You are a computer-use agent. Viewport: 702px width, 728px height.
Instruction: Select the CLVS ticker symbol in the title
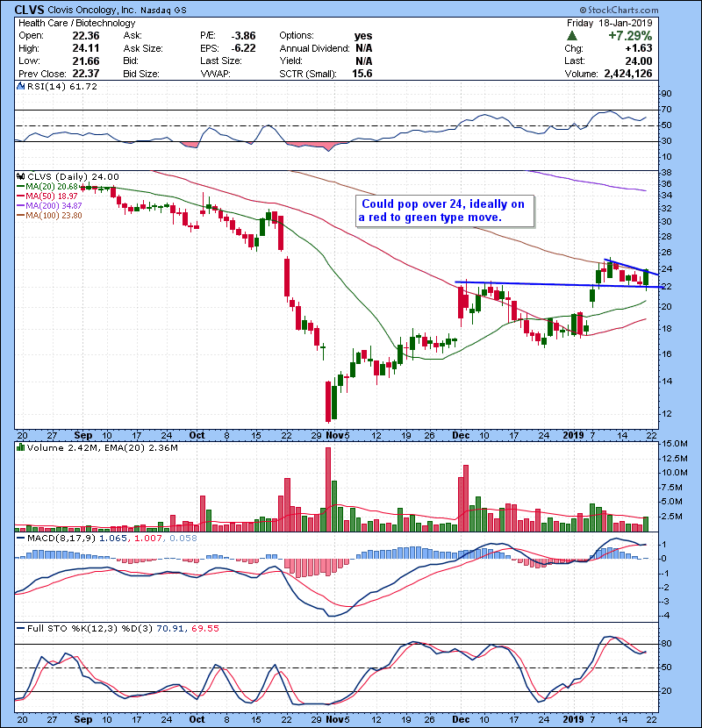[29, 10]
